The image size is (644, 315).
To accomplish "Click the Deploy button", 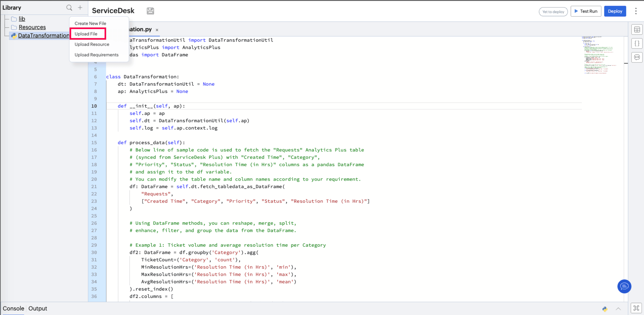I will [x=615, y=11].
